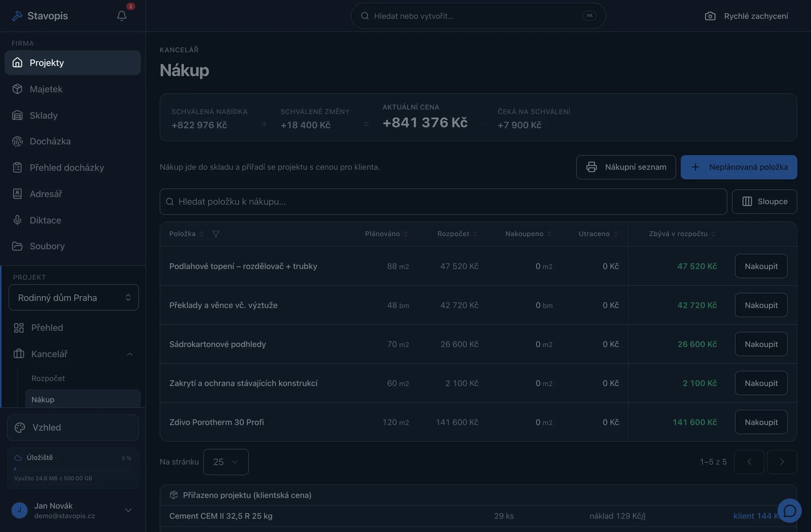
Task: Open the chat support bubble
Action: [x=789, y=511]
